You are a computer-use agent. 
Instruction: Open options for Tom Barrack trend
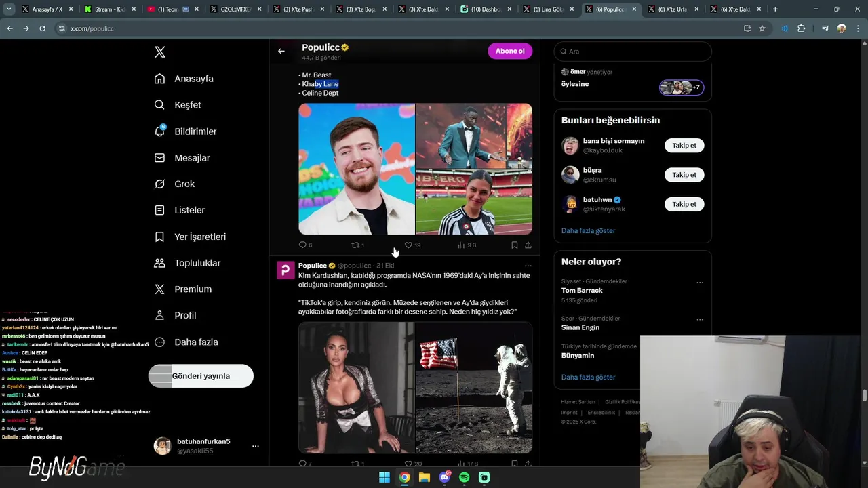pos(700,283)
